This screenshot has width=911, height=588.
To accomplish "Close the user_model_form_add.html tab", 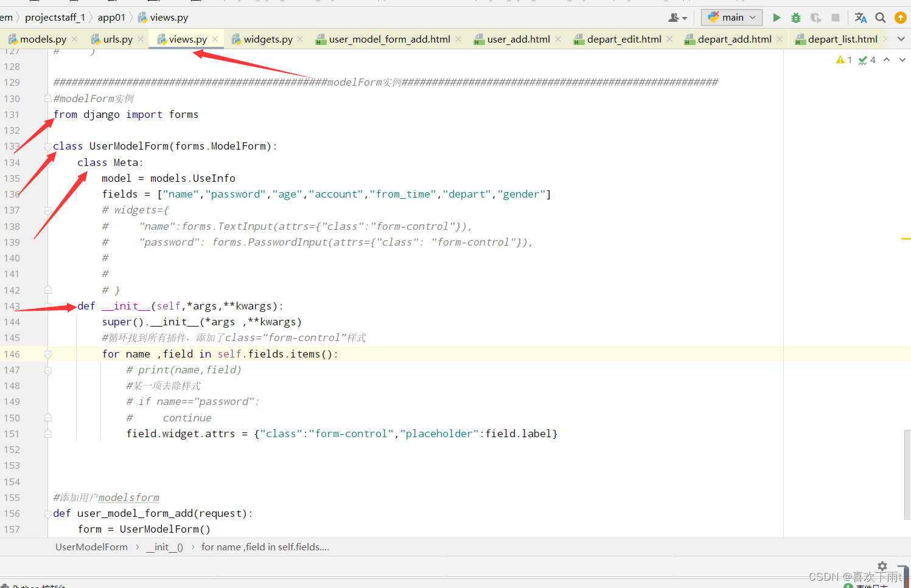I will point(458,39).
